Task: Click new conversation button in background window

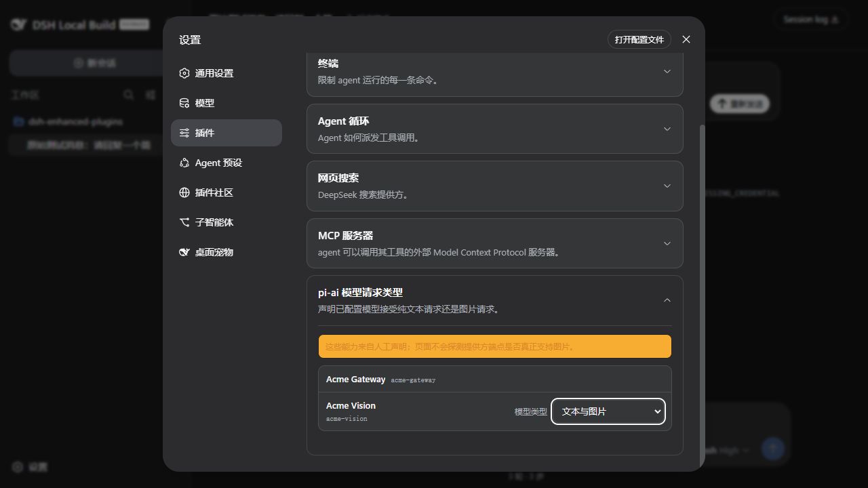Action: (x=95, y=63)
